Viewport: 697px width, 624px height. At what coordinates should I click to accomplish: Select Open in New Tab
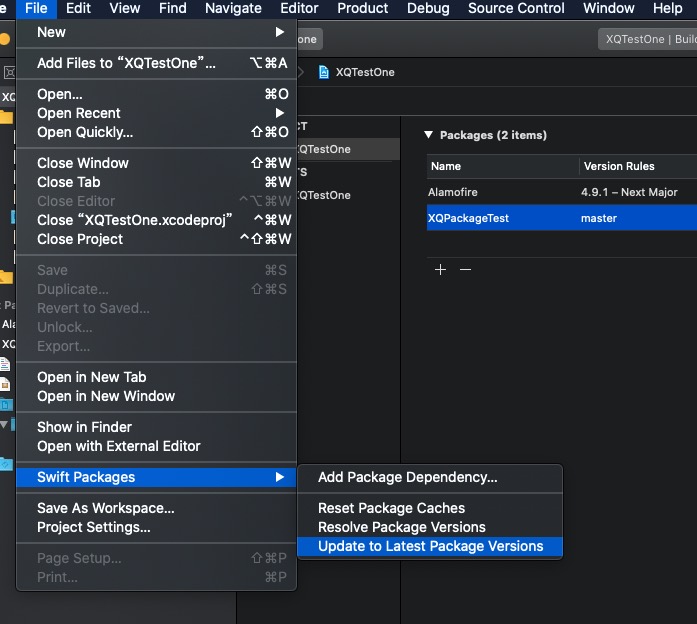pos(156,377)
